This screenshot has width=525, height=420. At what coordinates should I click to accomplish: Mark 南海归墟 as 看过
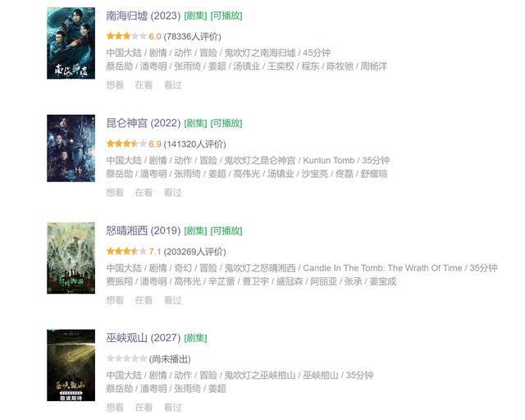click(x=173, y=85)
